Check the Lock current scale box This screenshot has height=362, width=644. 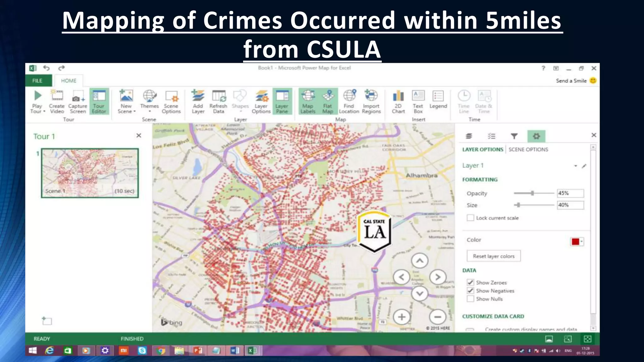[470, 218]
